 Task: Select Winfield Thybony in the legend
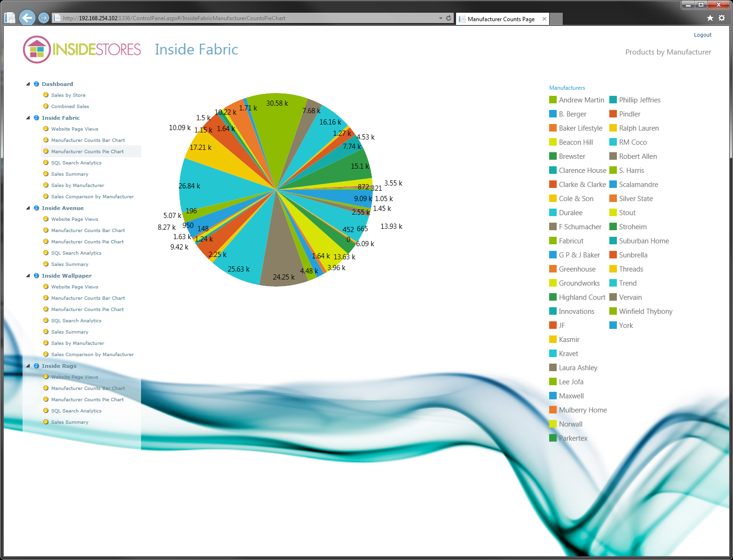(x=646, y=311)
